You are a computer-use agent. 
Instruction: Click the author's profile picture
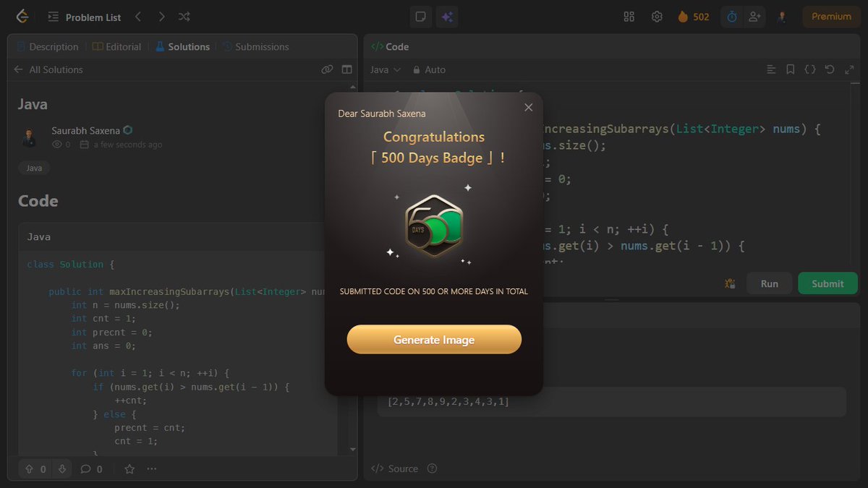pyautogui.click(x=30, y=137)
